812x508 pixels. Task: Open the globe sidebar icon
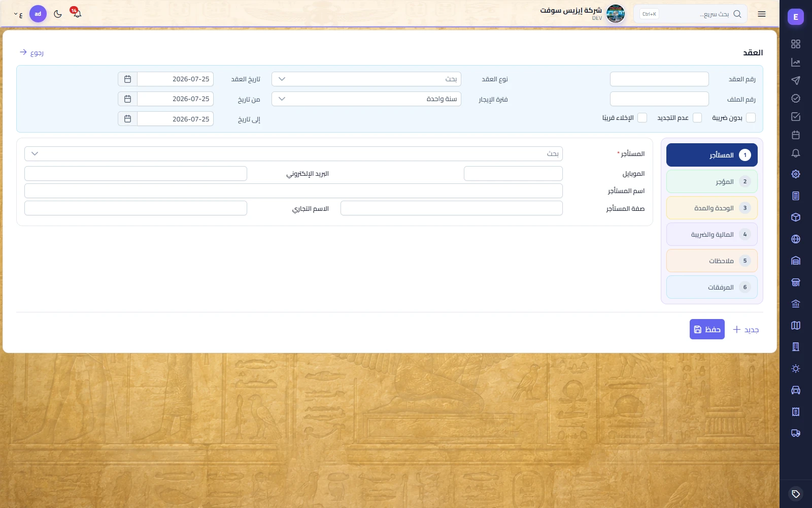coord(795,239)
